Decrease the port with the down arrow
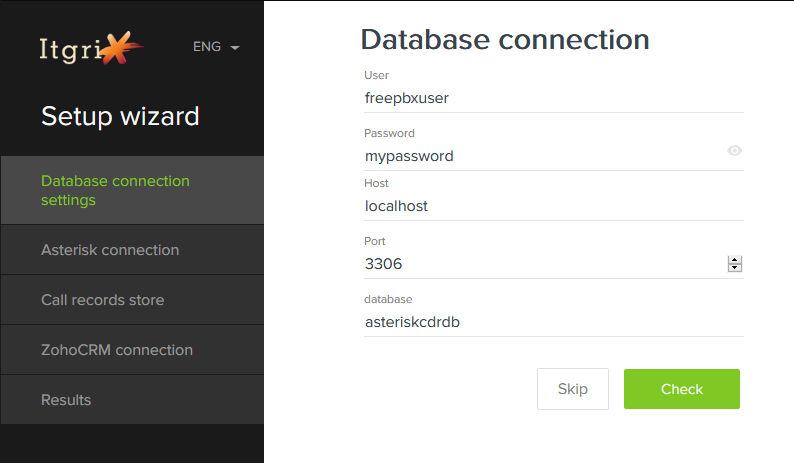Viewport: 794px width, 463px height. (735, 268)
